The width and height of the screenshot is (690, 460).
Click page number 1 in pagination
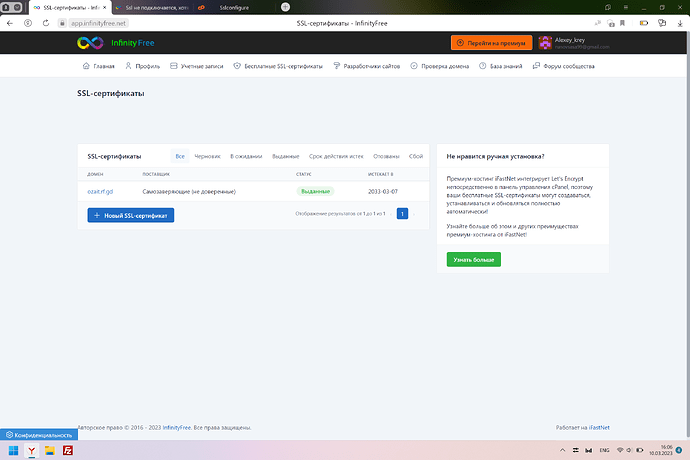402,214
